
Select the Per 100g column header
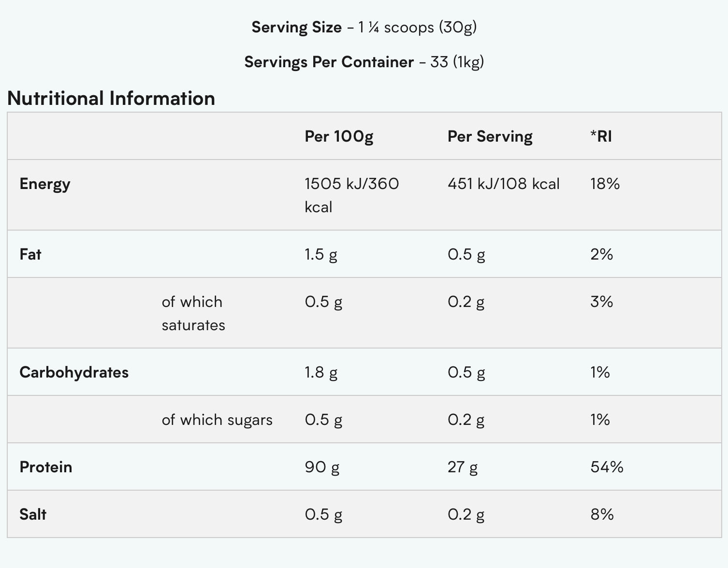point(339,136)
